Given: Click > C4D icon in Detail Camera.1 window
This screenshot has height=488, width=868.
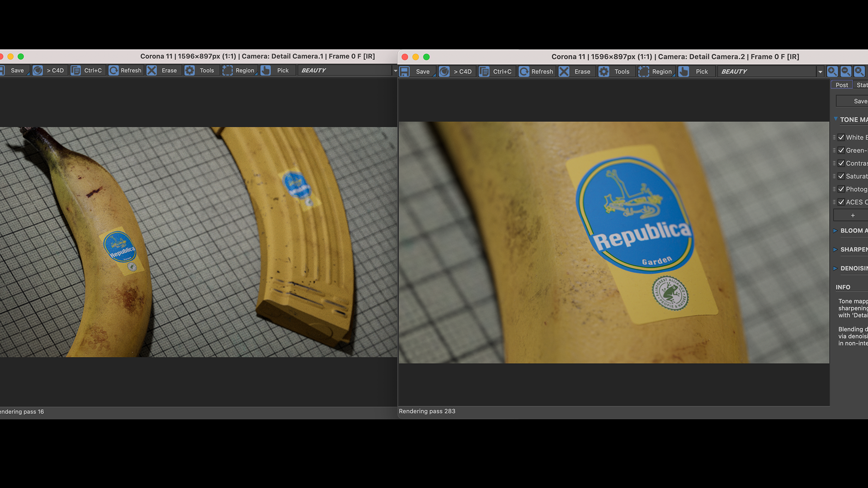Looking at the screenshot, I should (x=38, y=70).
